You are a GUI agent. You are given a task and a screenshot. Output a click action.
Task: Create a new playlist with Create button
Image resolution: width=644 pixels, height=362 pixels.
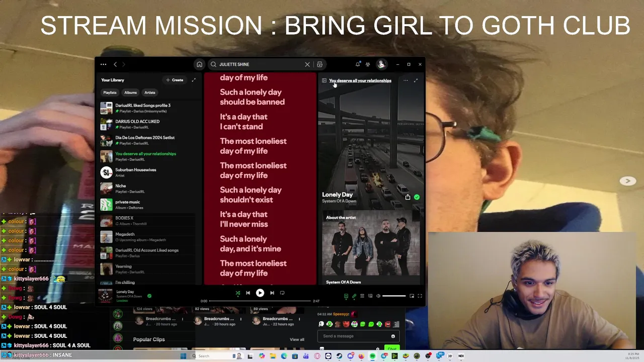click(x=175, y=80)
